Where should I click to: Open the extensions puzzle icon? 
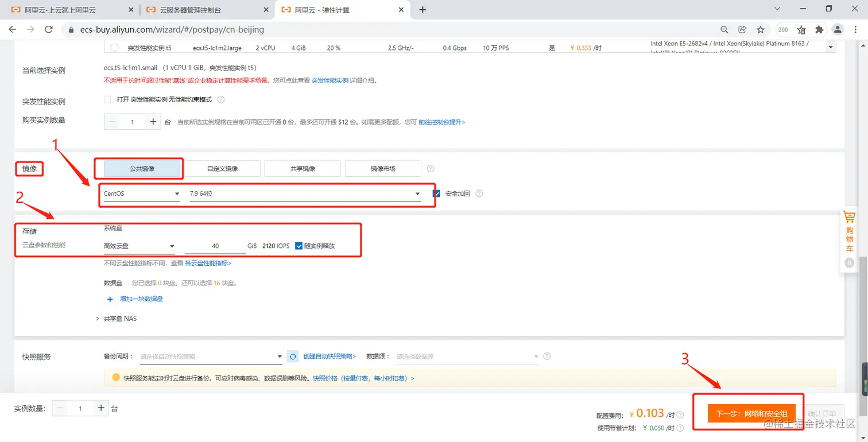819,29
